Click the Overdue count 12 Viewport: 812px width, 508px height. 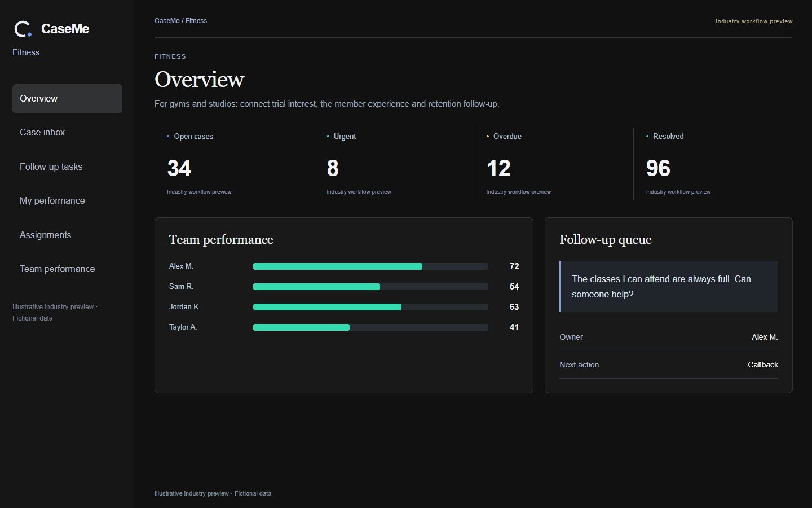(498, 168)
